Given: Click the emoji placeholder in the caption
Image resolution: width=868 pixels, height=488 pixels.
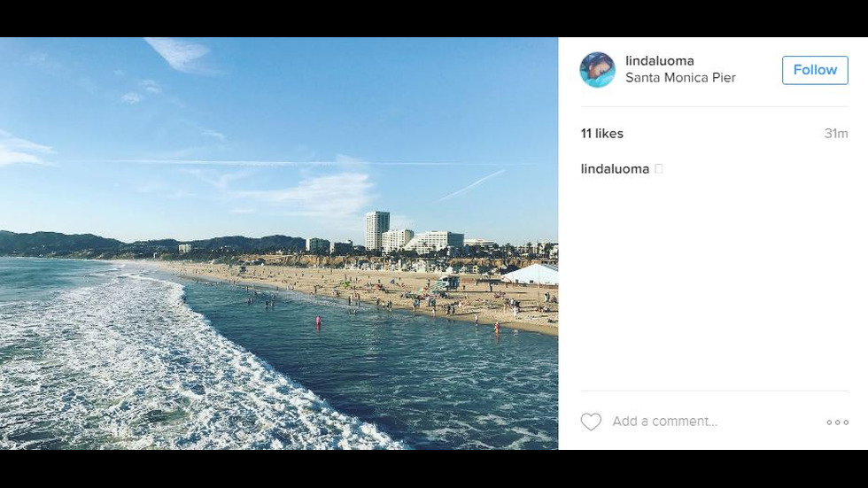Looking at the screenshot, I should (658, 169).
